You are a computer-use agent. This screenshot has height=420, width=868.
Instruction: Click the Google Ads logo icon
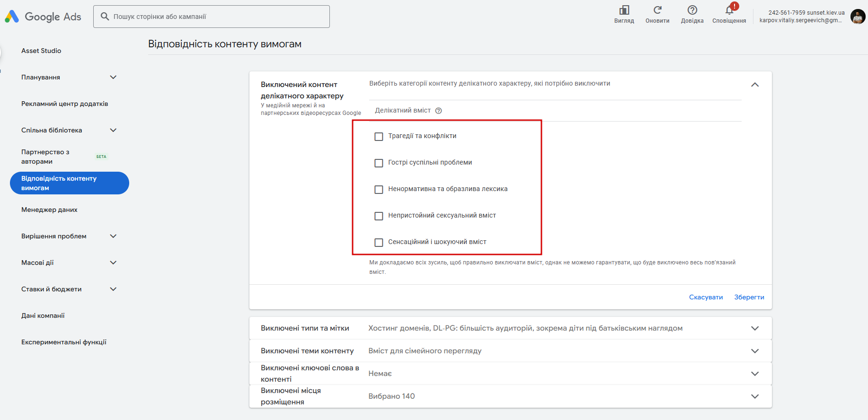coord(12,17)
